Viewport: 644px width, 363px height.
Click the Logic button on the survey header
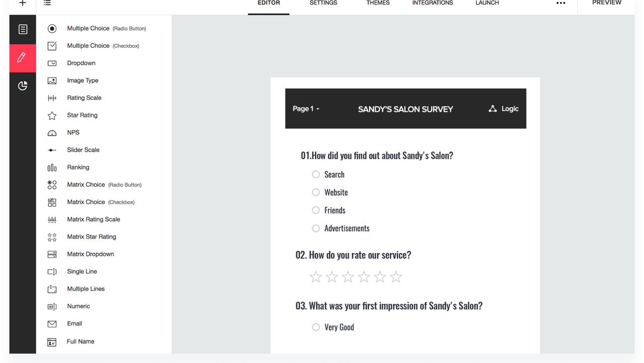503,108
